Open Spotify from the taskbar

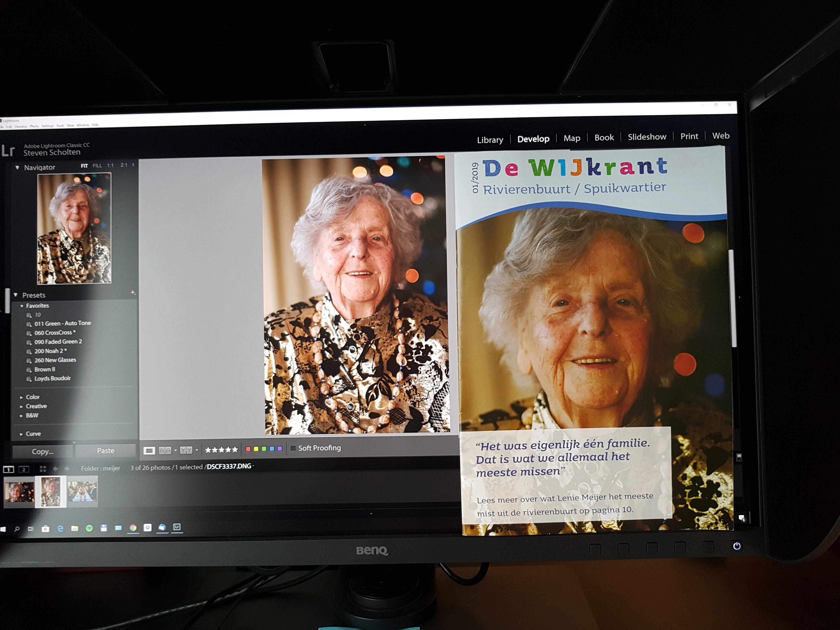89,528
